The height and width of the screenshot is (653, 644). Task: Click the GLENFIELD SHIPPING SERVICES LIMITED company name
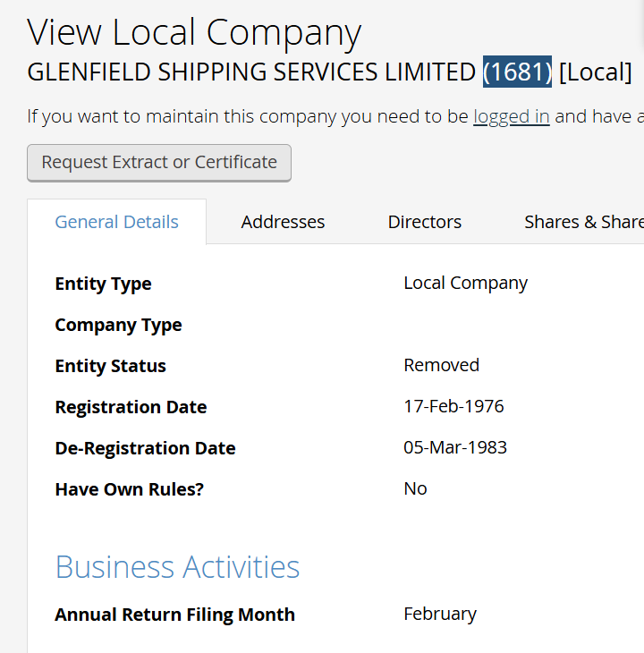tap(251, 72)
